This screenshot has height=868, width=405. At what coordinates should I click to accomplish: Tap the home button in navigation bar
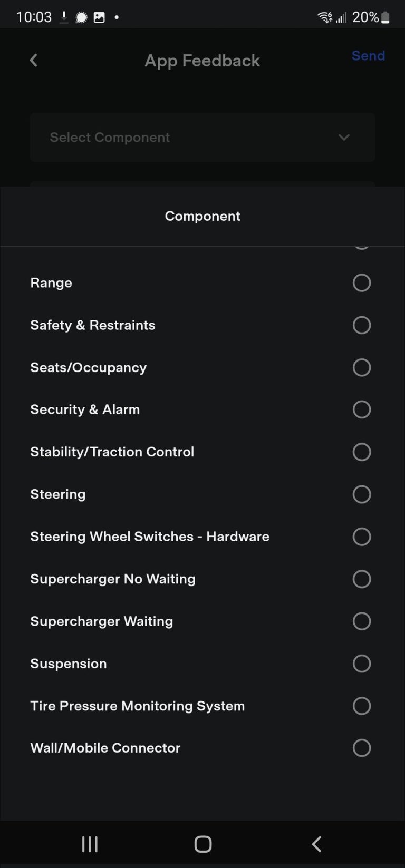click(202, 844)
